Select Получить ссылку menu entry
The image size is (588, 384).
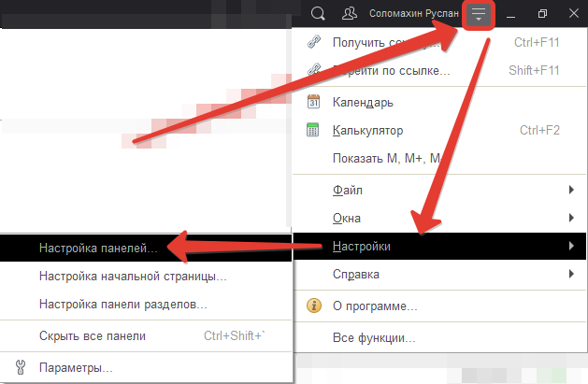[439, 42]
